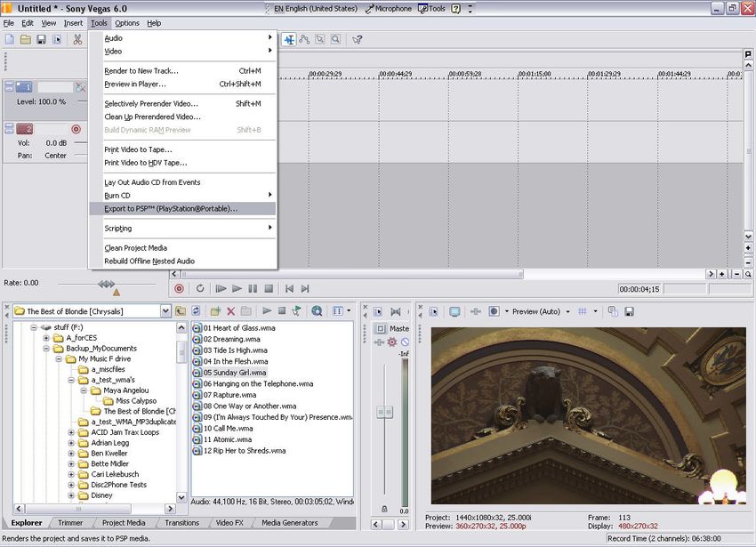The image size is (756, 547).
Task: Open the Audio submenu in Tools menu
Action: pos(182,38)
